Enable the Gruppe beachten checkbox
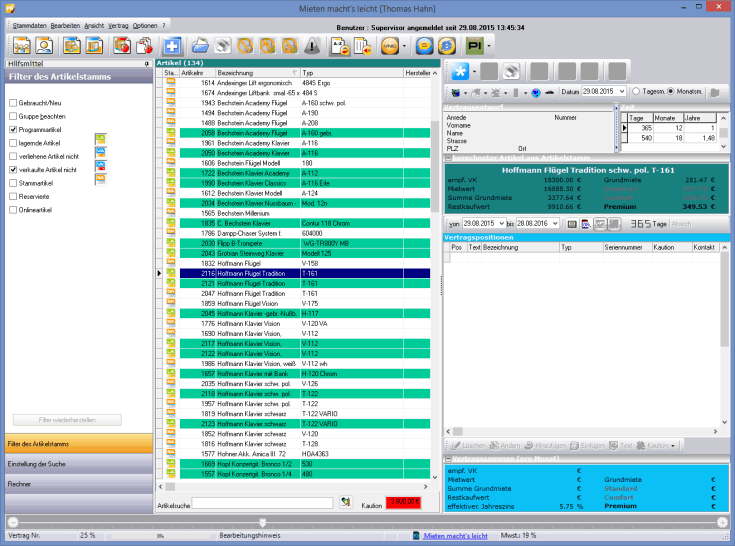 pyautogui.click(x=13, y=116)
